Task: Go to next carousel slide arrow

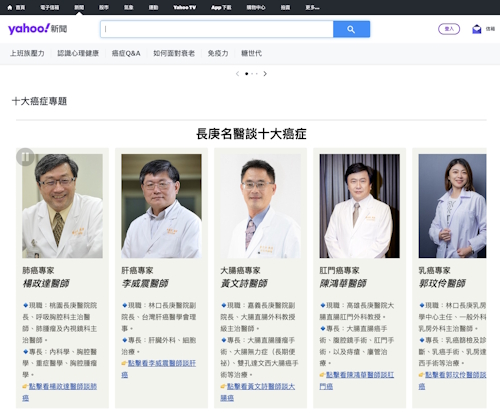Action: (265, 74)
